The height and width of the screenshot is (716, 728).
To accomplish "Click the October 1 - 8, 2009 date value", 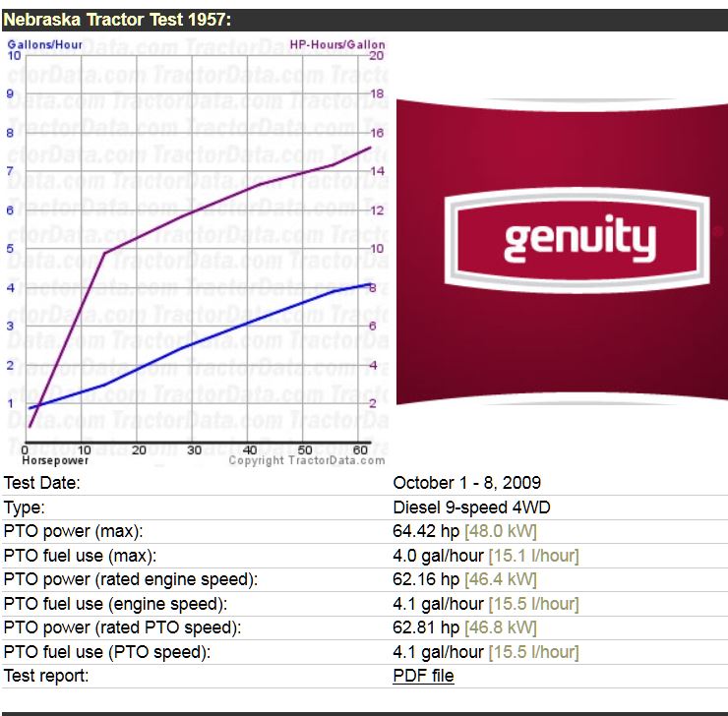I will click(x=466, y=483).
